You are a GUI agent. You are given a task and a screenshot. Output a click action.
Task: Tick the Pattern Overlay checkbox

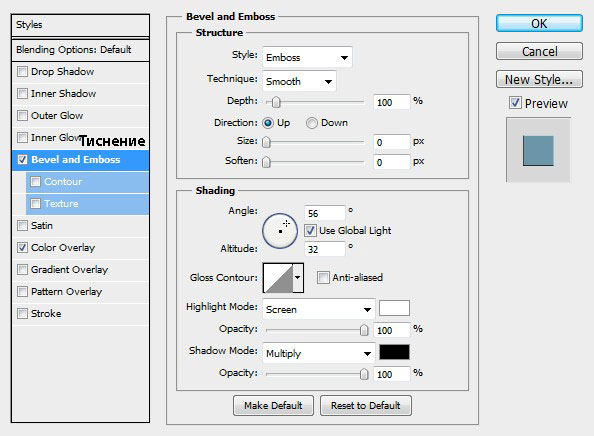point(22,291)
